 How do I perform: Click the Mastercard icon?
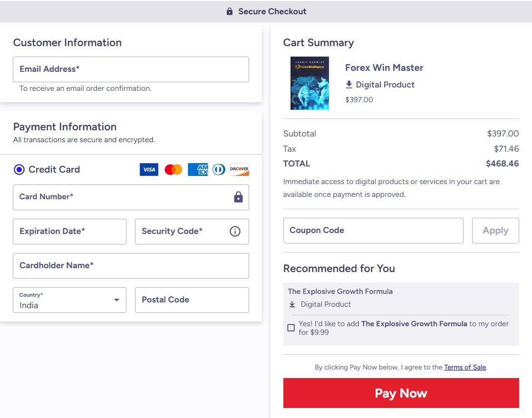tap(173, 169)
